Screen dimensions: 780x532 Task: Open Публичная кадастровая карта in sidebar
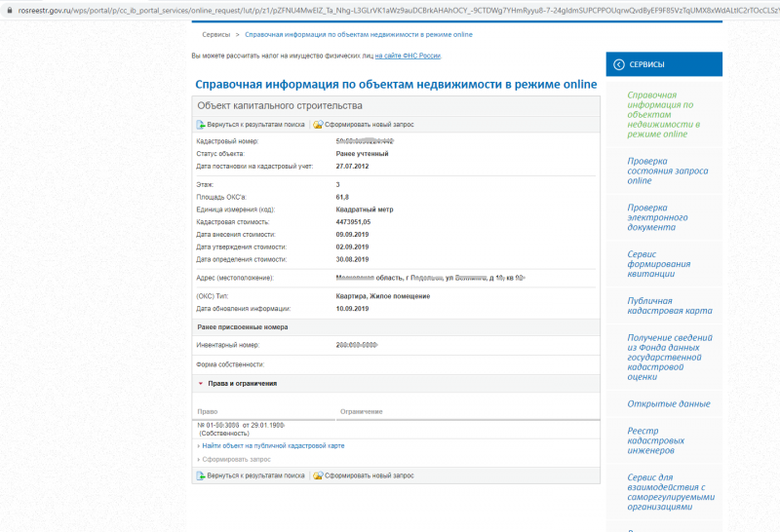click(x=670, y=306)
